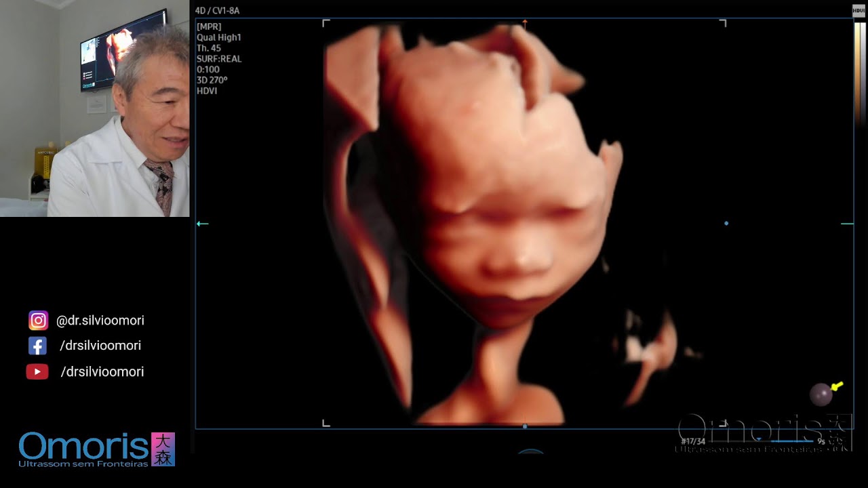Open the @dr.silvioomori Instagram handle
The width and height of the screenshot is (868, 488).
click(100, 321)
